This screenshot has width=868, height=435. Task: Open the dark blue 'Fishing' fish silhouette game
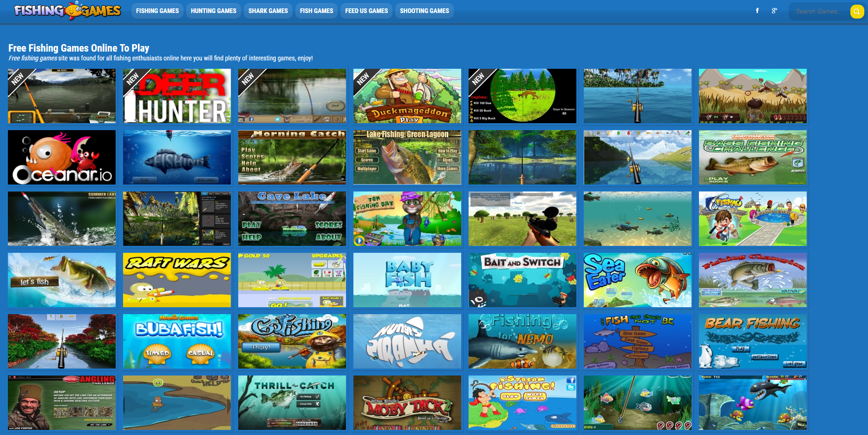177,158
